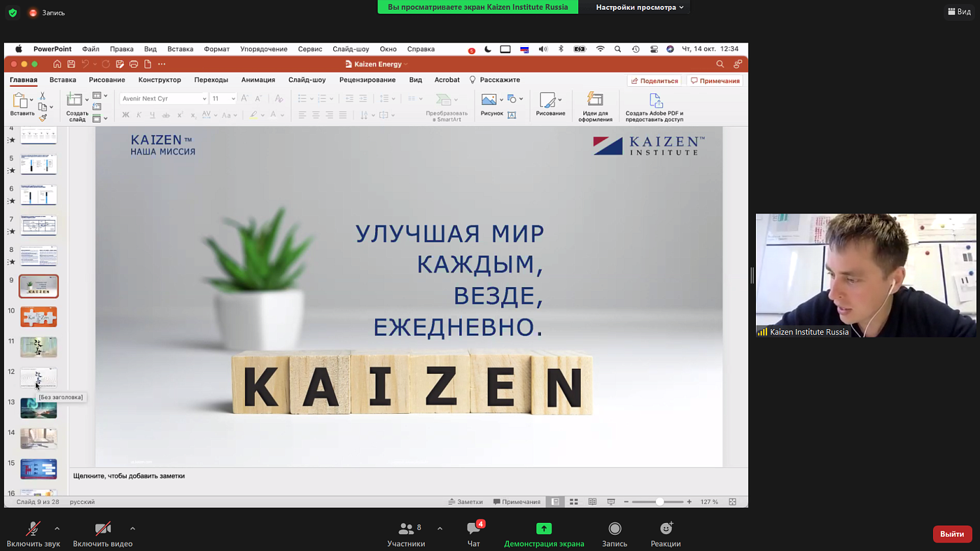This screenshot has width=980, height=551.
Task: Open the Slide Sorter view icon
Action: 574,502
